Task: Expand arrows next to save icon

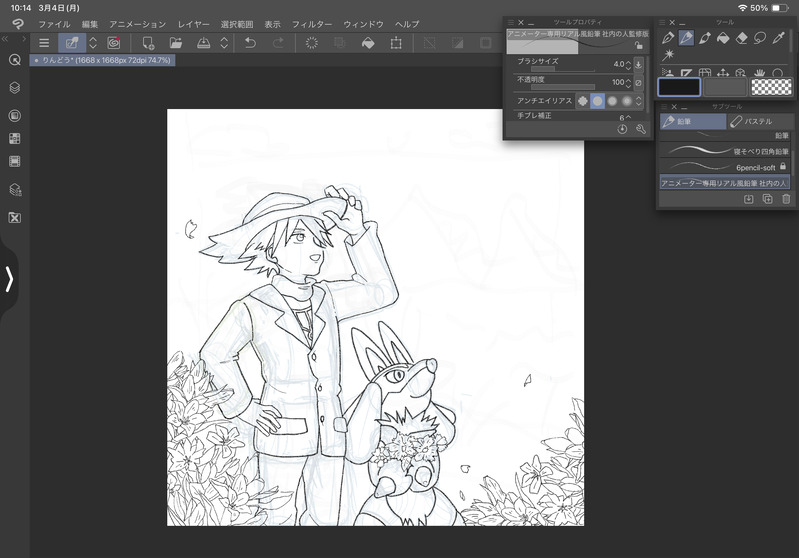Action: pos(224,43)
